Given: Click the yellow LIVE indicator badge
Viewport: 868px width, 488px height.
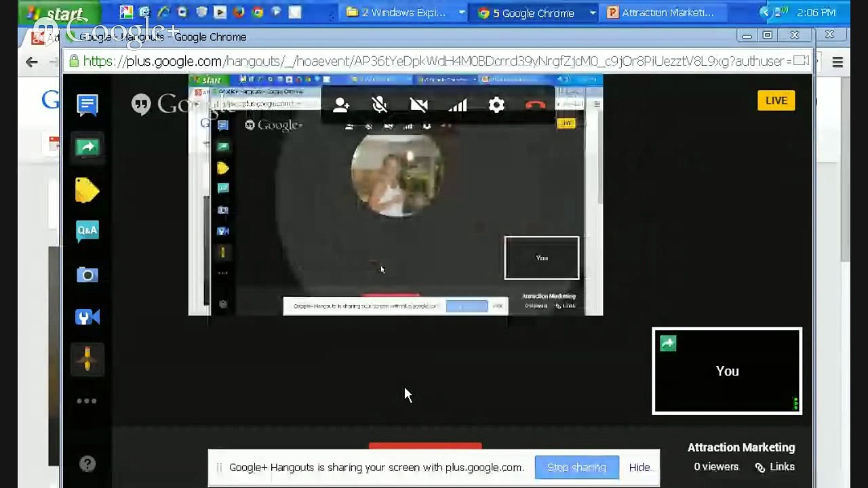Looking at the screenshot, I should pos(776,100).
